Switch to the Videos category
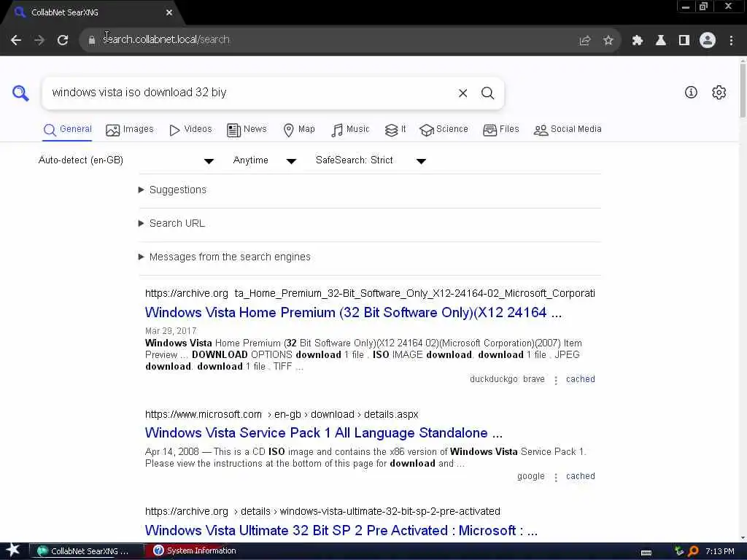This screenshot has width=747, height=560. (x=190, y=130)
